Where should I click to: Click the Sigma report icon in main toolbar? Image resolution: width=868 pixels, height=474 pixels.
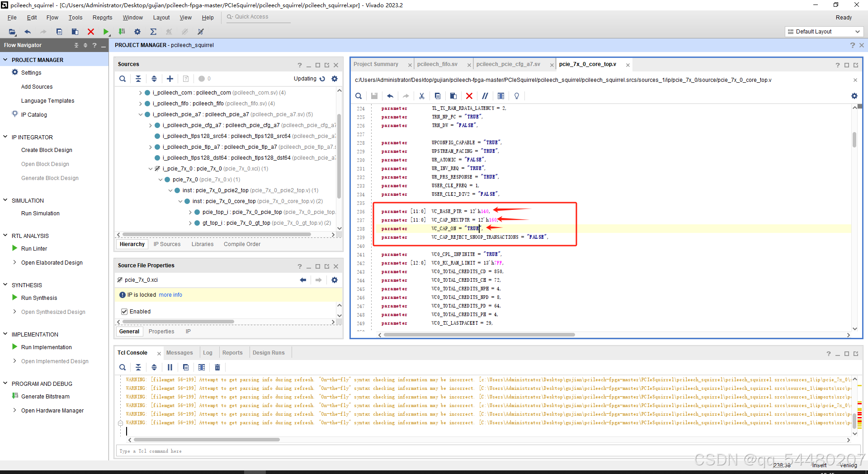[153, 32]
